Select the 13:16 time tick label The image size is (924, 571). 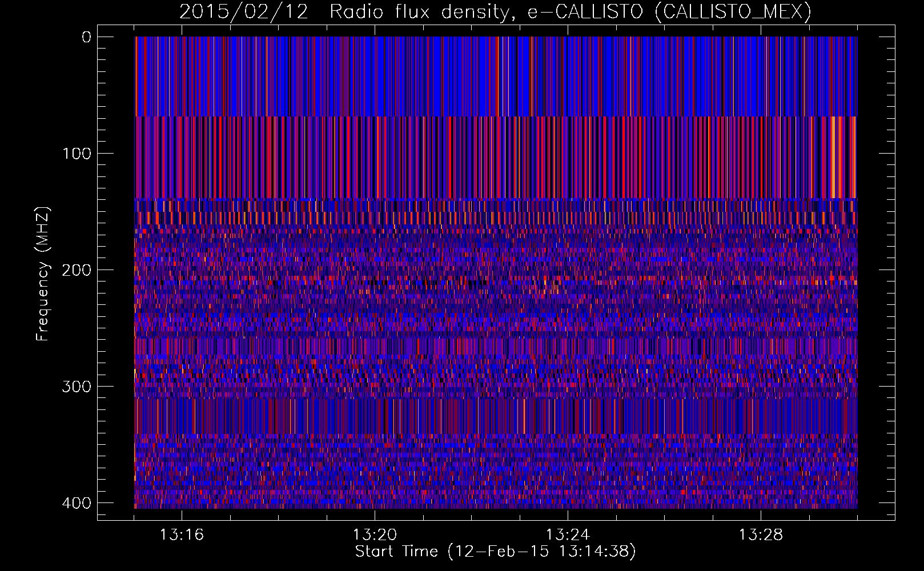[182, 535]
